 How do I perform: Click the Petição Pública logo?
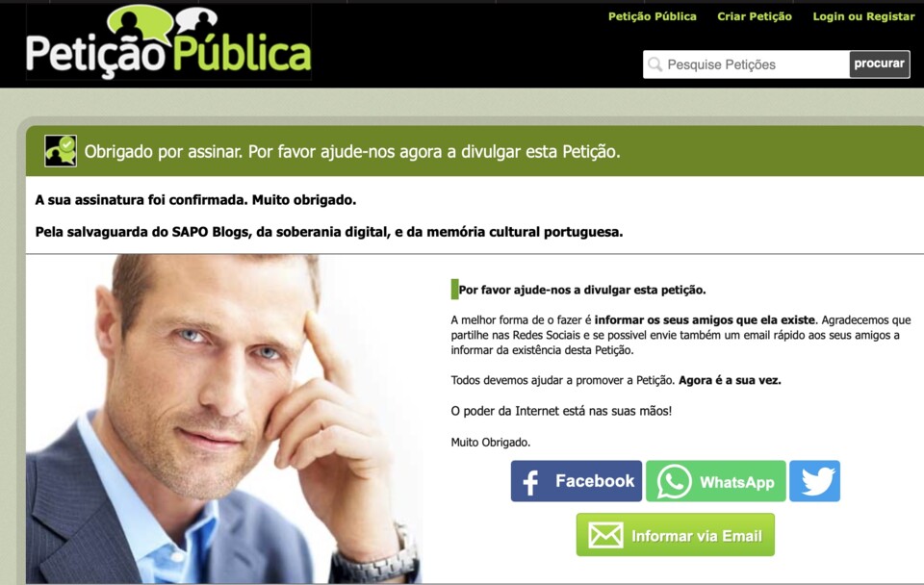click(x=168, y=42)
